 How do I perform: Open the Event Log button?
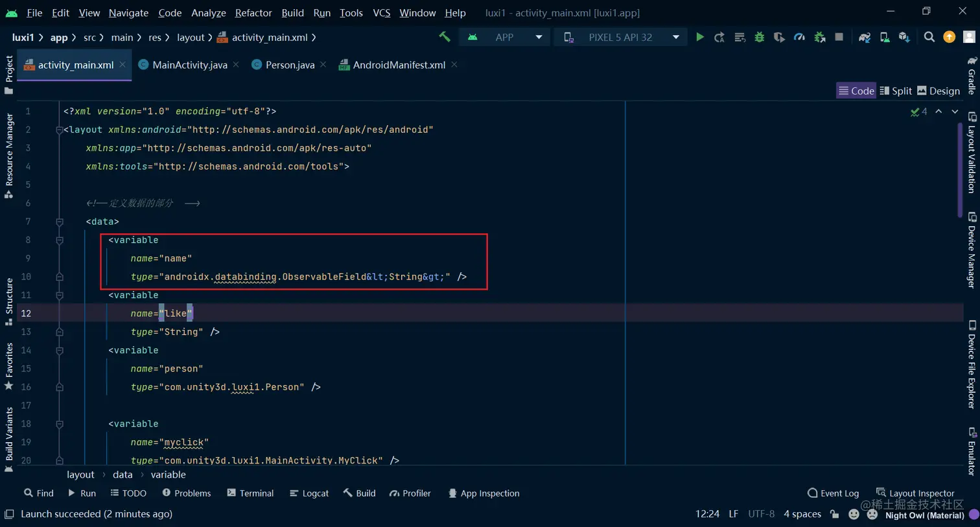833,493
